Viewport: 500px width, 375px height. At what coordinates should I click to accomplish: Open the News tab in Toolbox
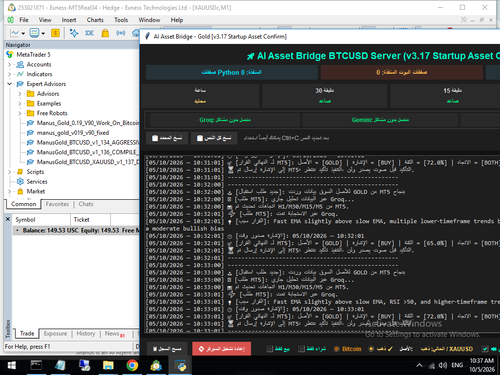tap(115, 334)
